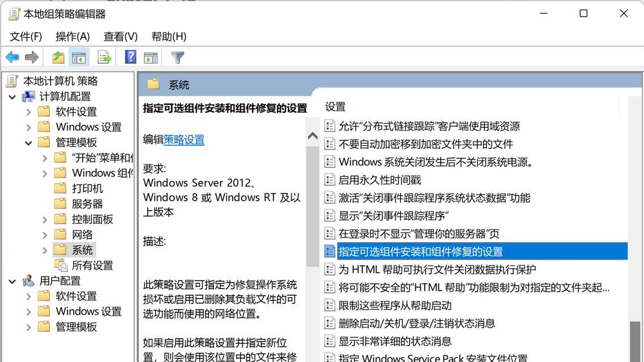
Task: Click the policy icon beside 显示非常详细的状态消息
Action: (330, 341)
